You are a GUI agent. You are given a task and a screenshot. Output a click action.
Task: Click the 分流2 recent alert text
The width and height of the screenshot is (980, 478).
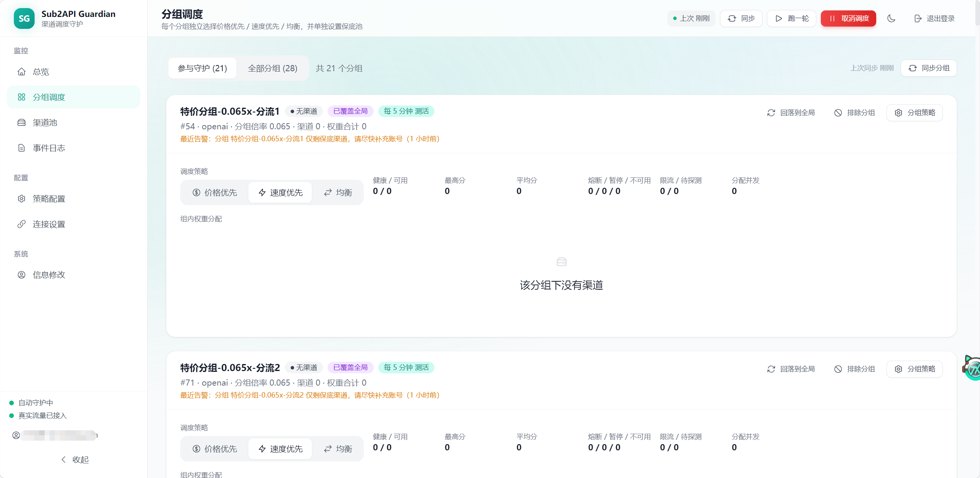(x=310, y=395)
